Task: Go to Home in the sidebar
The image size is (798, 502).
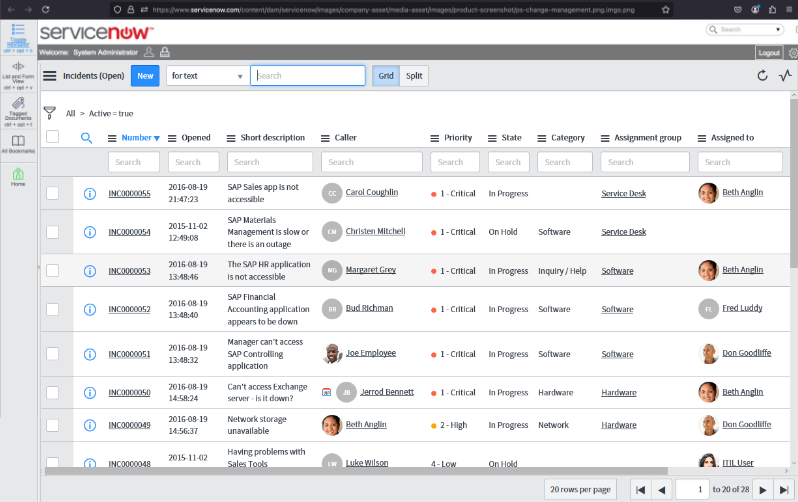Action: click(x=18, y=176)
